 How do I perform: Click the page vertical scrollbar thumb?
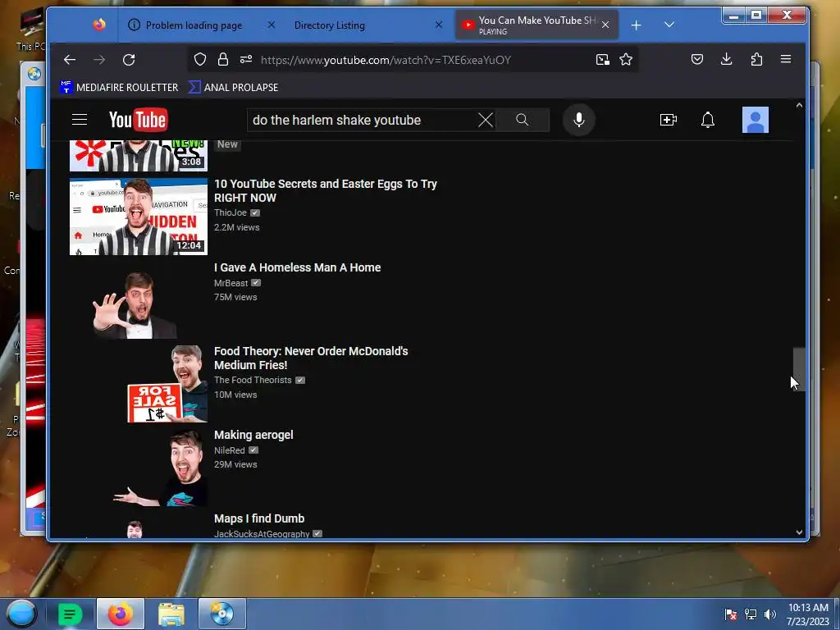(x=799, y=369)
